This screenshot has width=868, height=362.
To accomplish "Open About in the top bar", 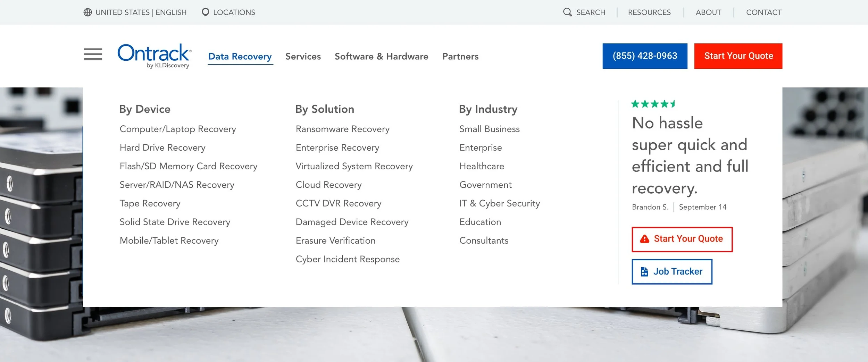I will pyautogui.click(x=708, y=12).
